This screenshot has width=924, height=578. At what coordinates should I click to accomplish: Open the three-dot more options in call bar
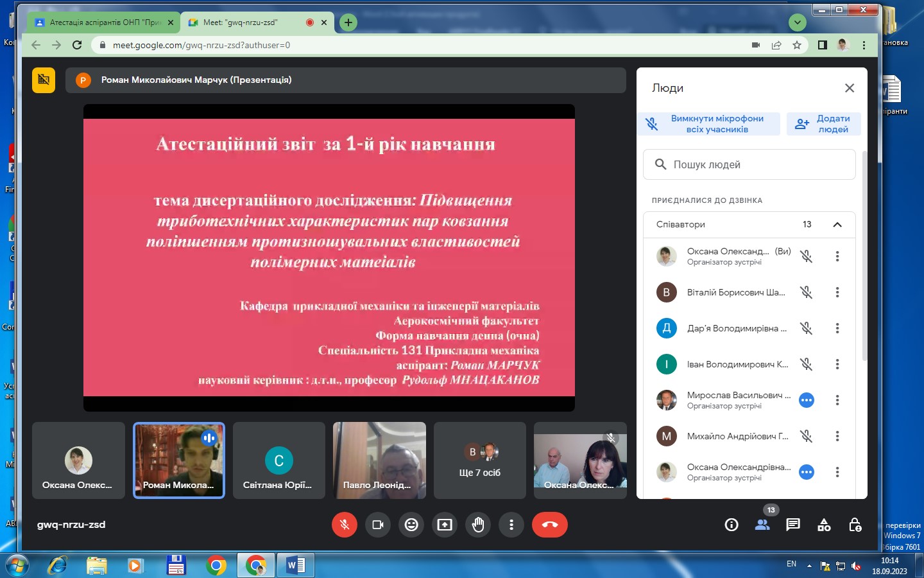[x=511, y=525]
